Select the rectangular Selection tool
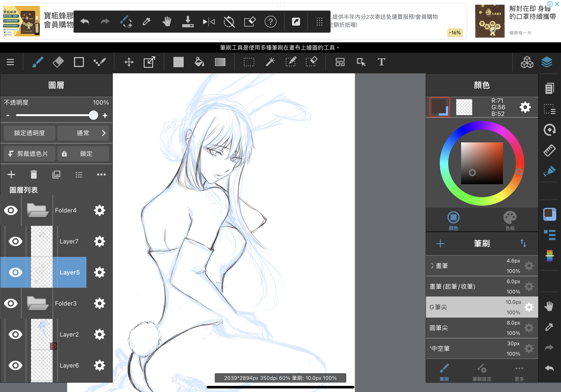This screenshot has width=561, height=392. pyautogui.click(x=249, y=62)
